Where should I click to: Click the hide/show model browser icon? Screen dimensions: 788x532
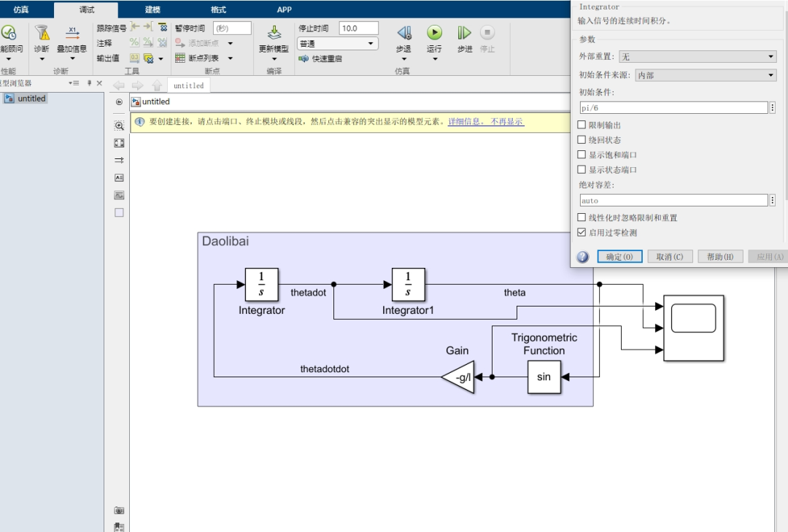pyautogui.click(x=119, y=102)
